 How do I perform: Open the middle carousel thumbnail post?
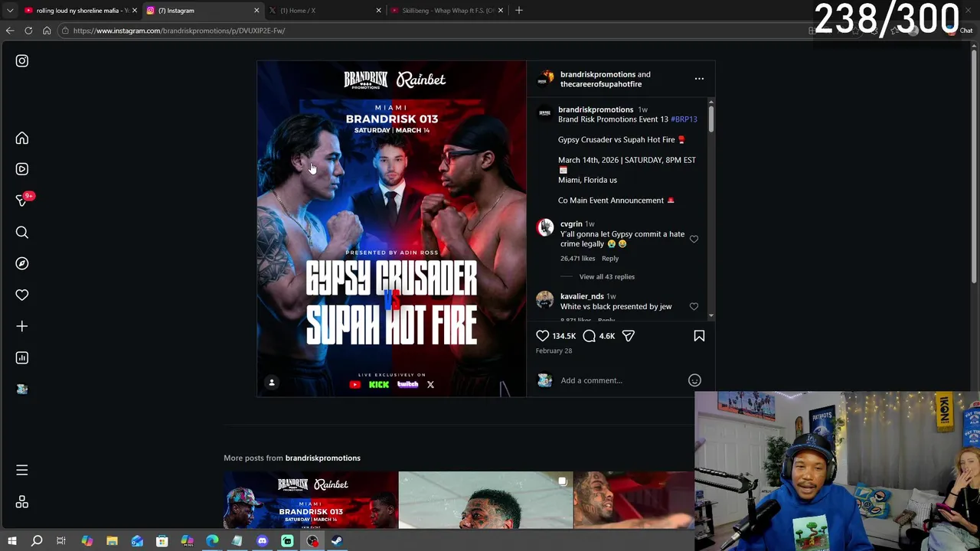click(x=485, y=500)
